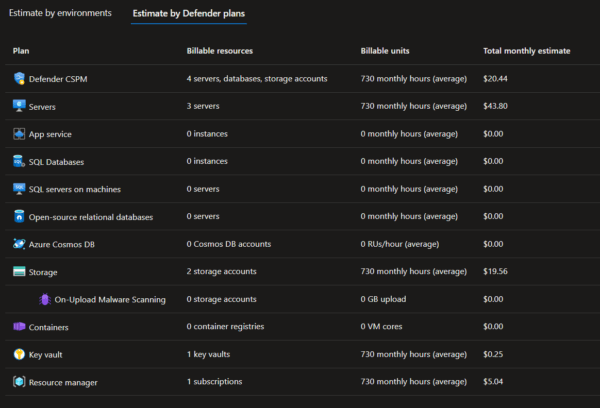Click the Open-source relational databases icon
Viewport: 600px width, 408px height.
19,216
